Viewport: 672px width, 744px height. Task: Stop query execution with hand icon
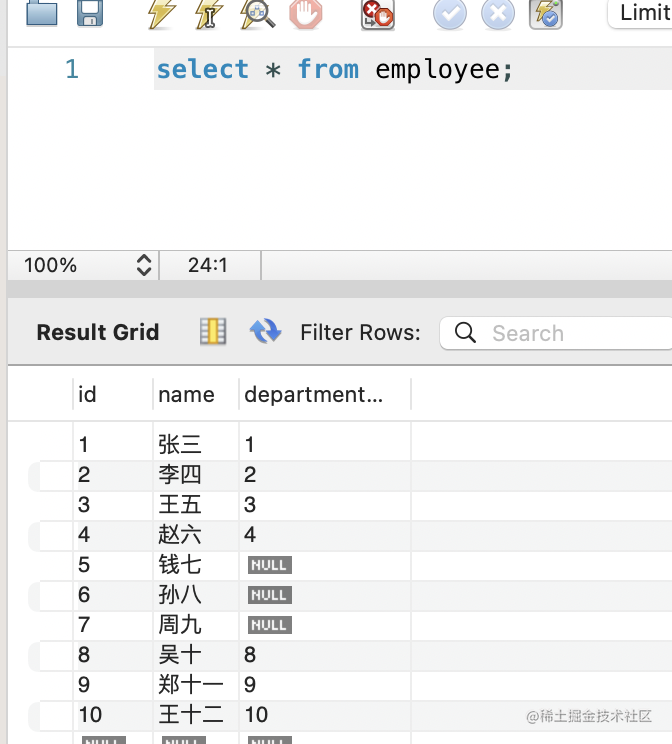point(306,14)
